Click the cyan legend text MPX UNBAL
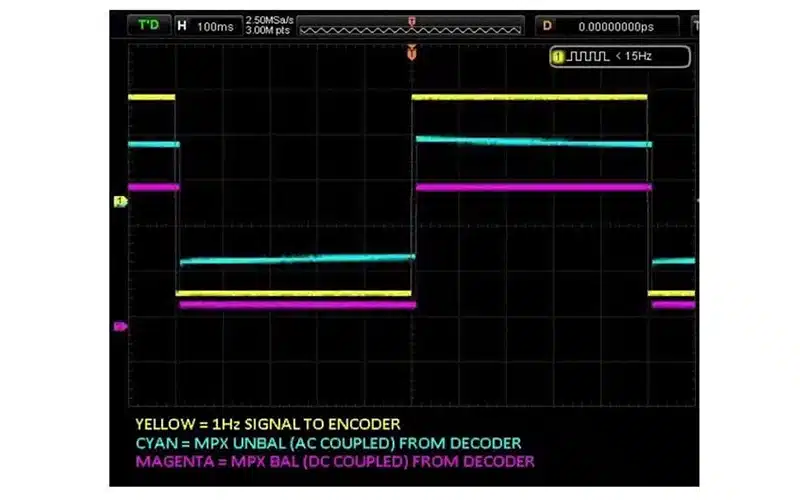 coord(329,443)
